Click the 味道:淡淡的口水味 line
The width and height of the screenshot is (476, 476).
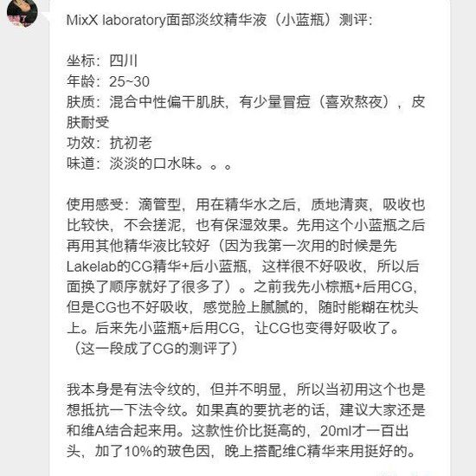pyautogui.click(x=149, y=164)
